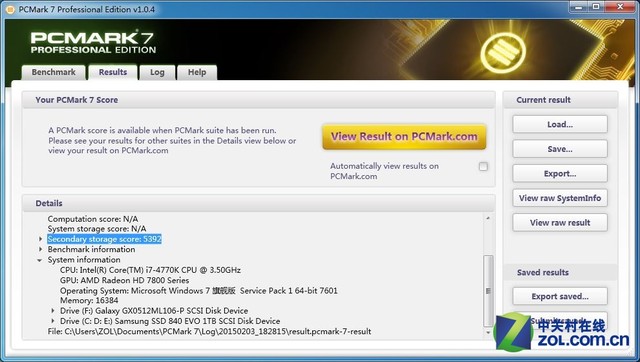Screen dimensions: 640x362
Task: Click View Result on PCMark.com button
Action: point(404,137)
